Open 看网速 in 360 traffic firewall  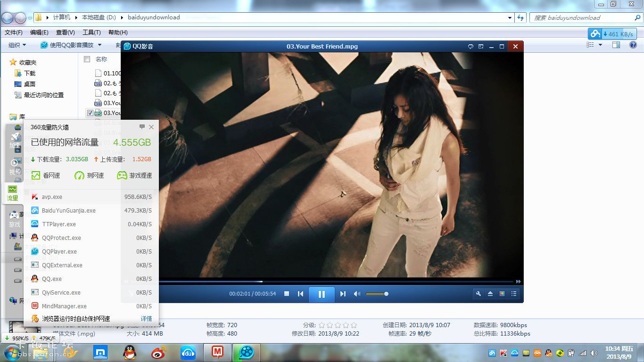(46, 175)
